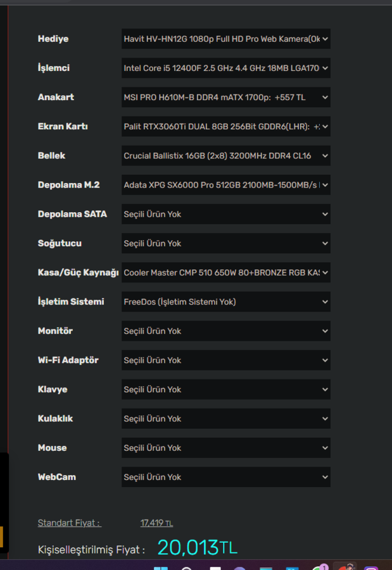The image size is (392, 570).
Task: Open the Mouse dropdown
Action: (226, 448)
